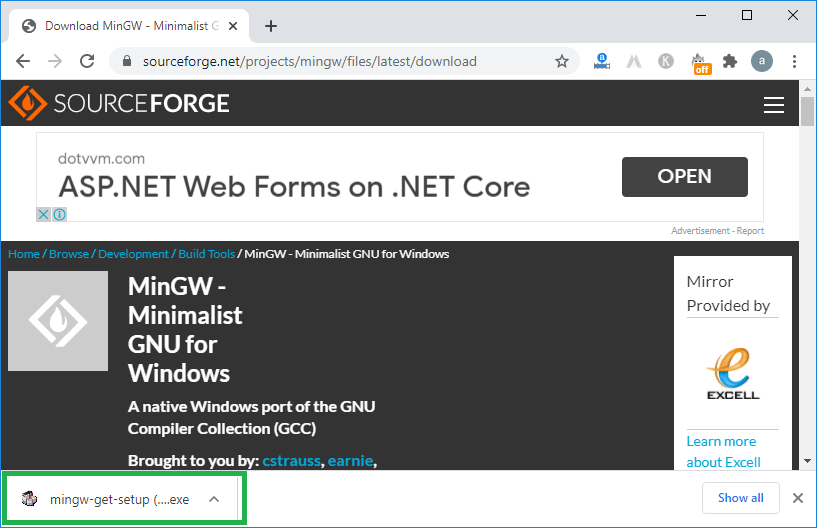Open the Home breadcrumb link
Viewport: 817px width, 528px height.
tap(24, 254)
